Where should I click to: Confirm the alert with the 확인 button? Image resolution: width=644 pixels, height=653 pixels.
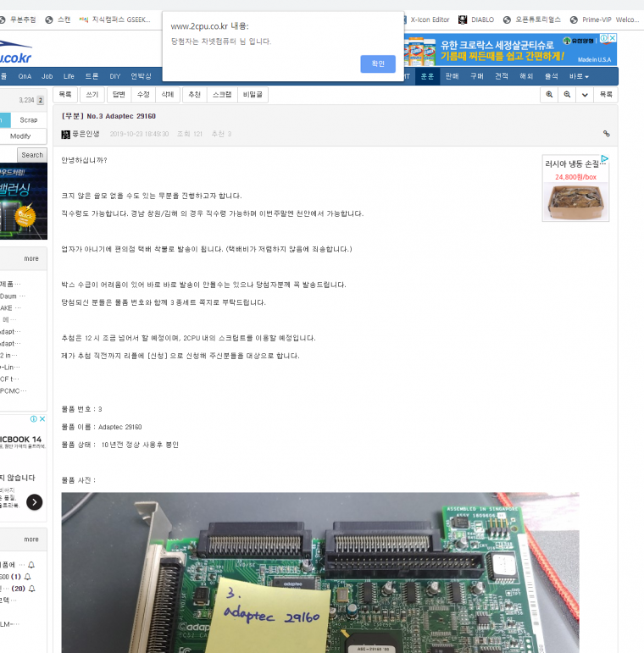click(378, 64)
